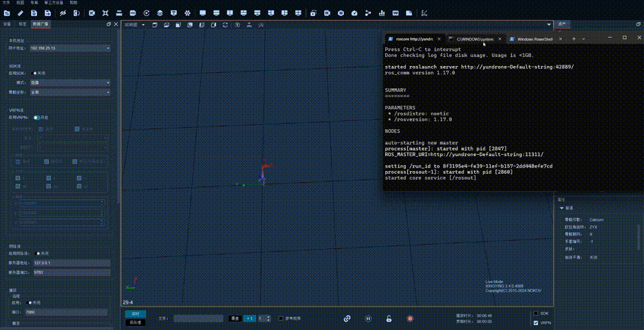Disable the 启用VRPN switch
Image resolution: width=644 pixels, height=330 pixels.
tap(37, 118)
